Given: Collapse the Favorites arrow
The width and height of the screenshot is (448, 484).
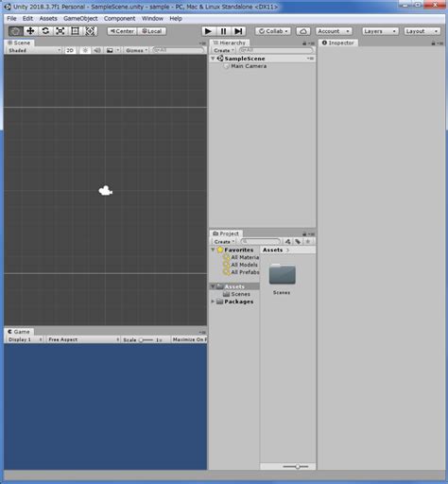Looking at the screenshot, I should pyautogui.click(x=213, y=250).
